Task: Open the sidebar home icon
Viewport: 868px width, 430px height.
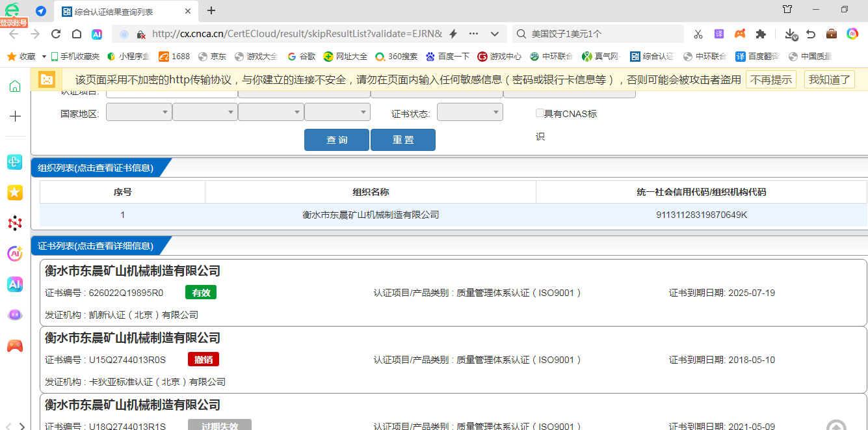Action: [x=15, y=87]
